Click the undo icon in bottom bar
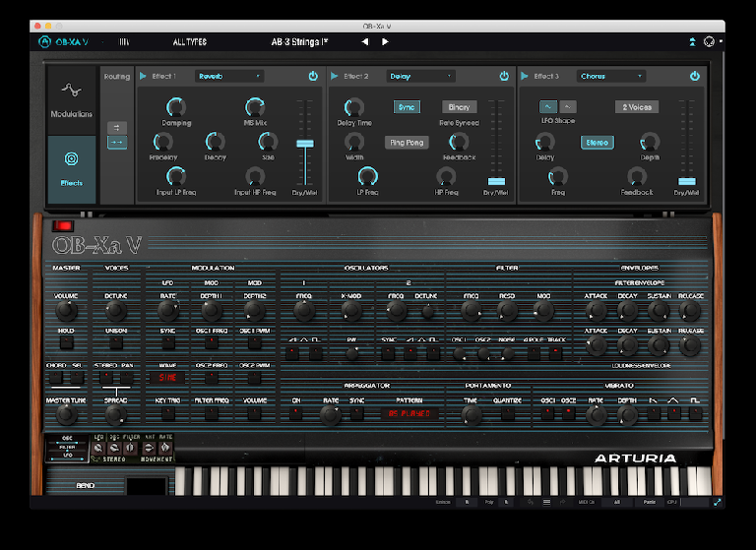This screenshot has height=550, width=756. point(531,502)
